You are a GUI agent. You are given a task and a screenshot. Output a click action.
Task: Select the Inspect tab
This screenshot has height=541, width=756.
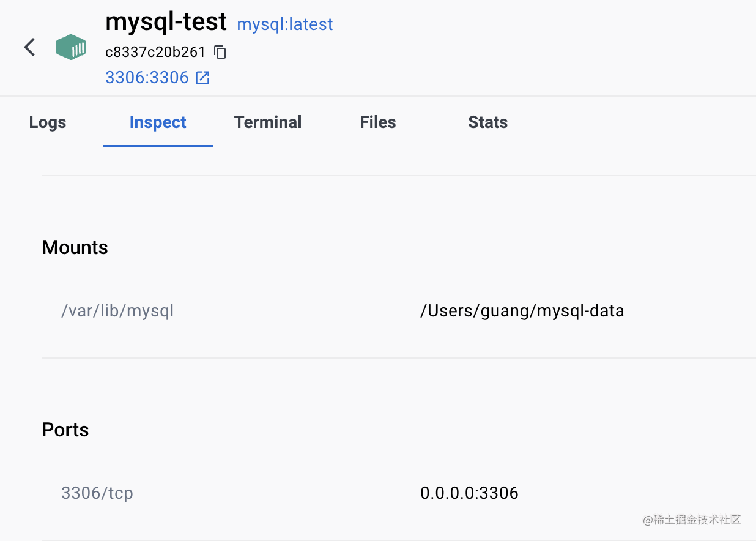click(158, 122)
